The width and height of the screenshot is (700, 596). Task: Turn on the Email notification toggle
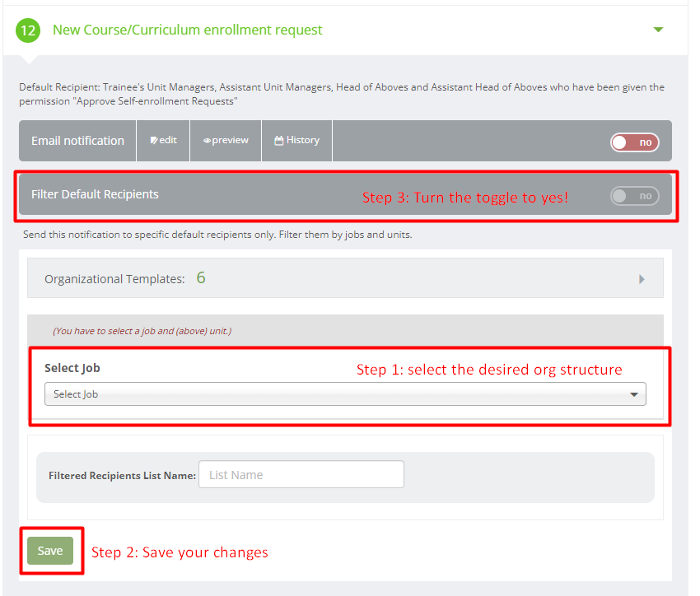634,142
